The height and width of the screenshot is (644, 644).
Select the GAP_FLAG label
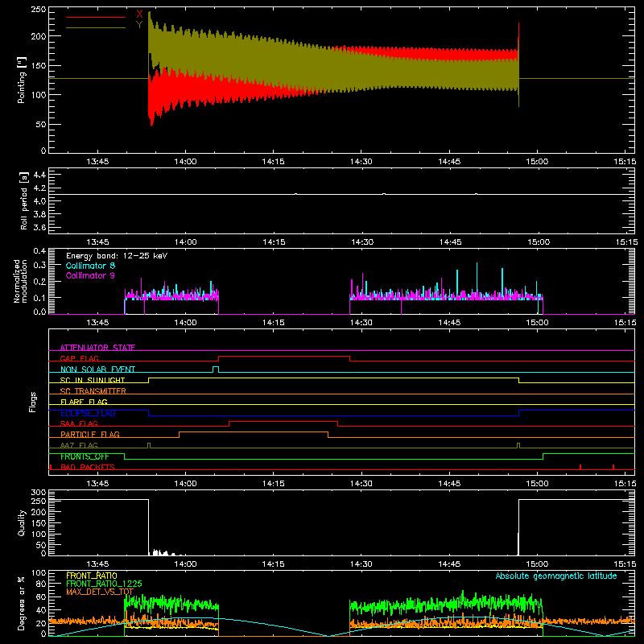[79, 358]
